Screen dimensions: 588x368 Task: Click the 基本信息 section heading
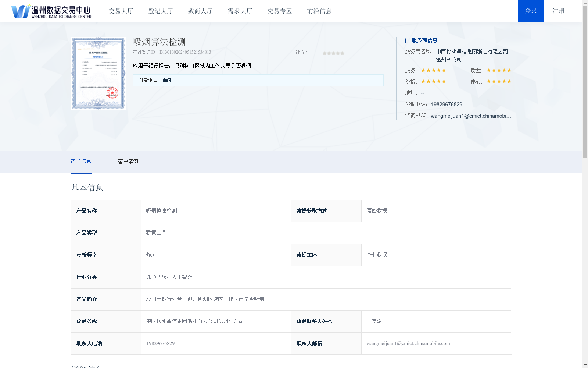[87, 188]
